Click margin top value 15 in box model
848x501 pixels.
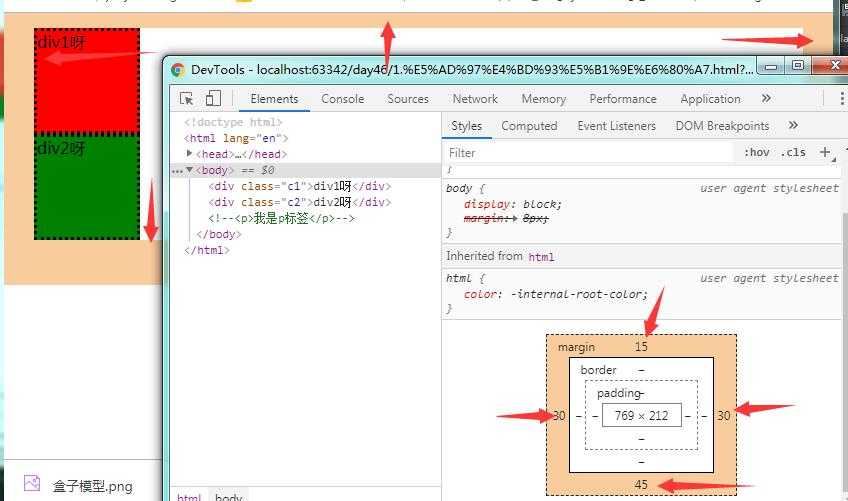[x=641, y=347]
